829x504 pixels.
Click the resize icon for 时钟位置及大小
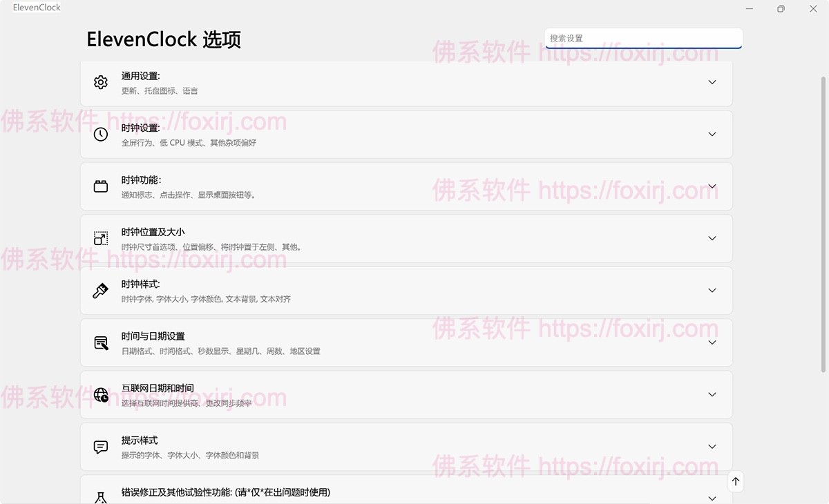point(101,238)
